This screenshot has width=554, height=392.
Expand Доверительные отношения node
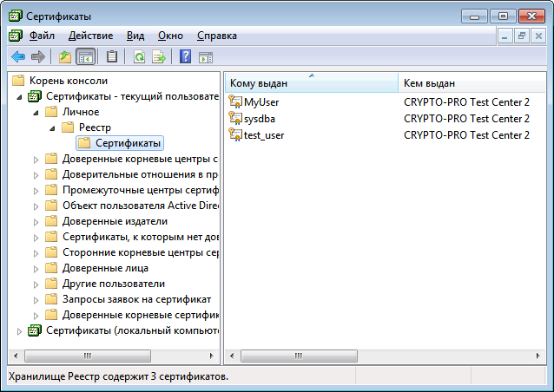coord(36,175)
